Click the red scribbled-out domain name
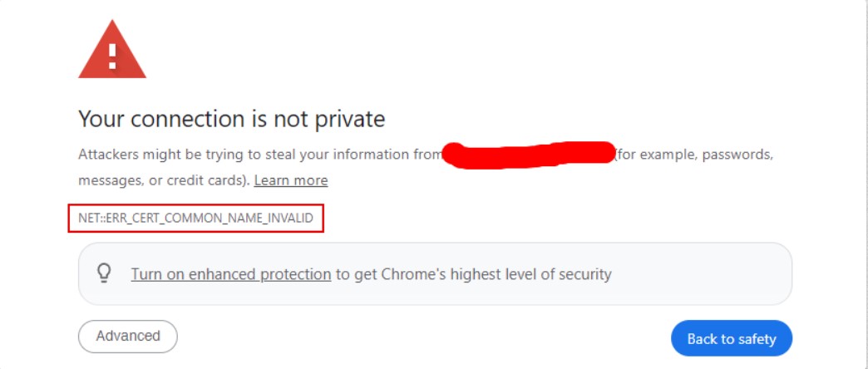Viewport: 868px width, 369px height. tap(530, 155)
